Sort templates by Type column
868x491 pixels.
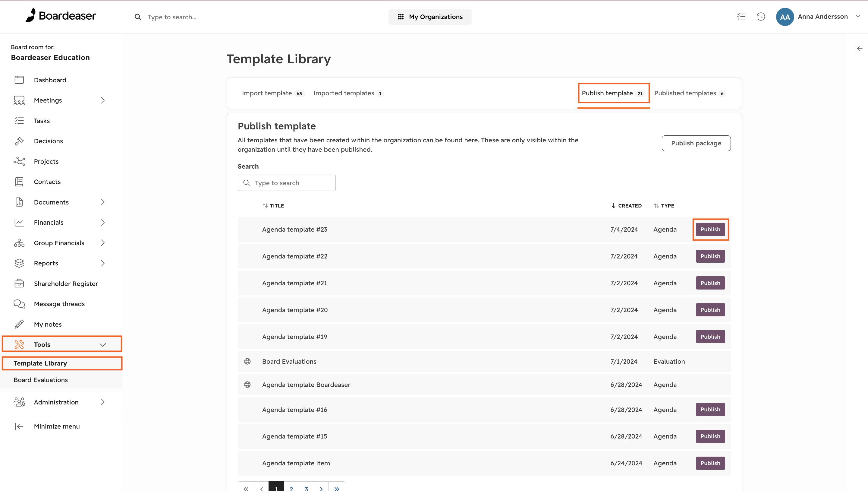[x=664, y=206]
